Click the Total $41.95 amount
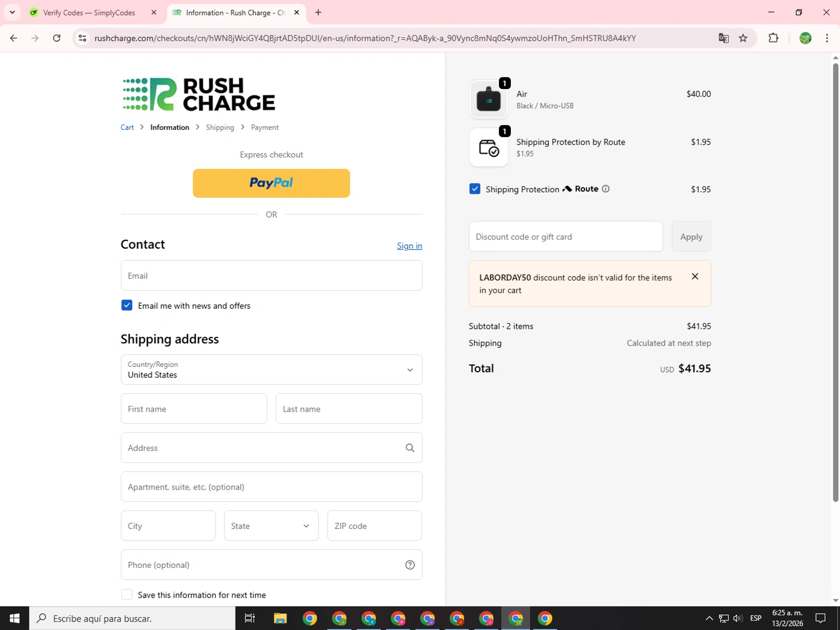This screenshot has height=630, width=840. click(x=694, y=368)
